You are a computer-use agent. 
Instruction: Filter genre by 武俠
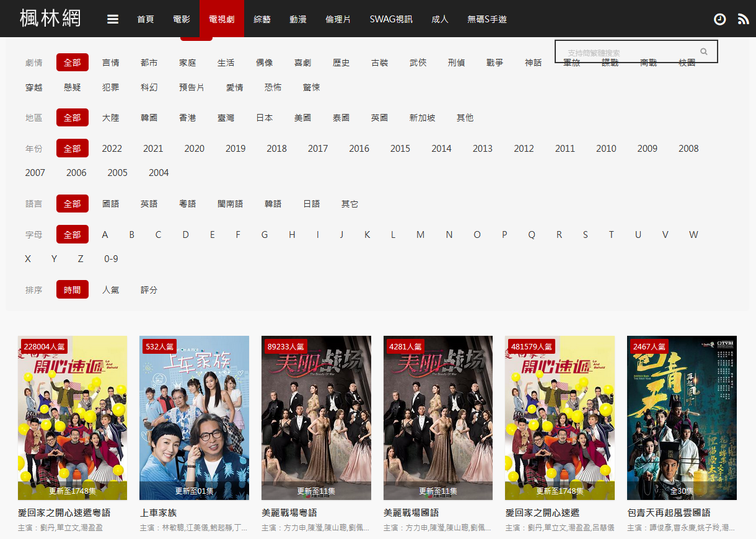click(418, 63)
